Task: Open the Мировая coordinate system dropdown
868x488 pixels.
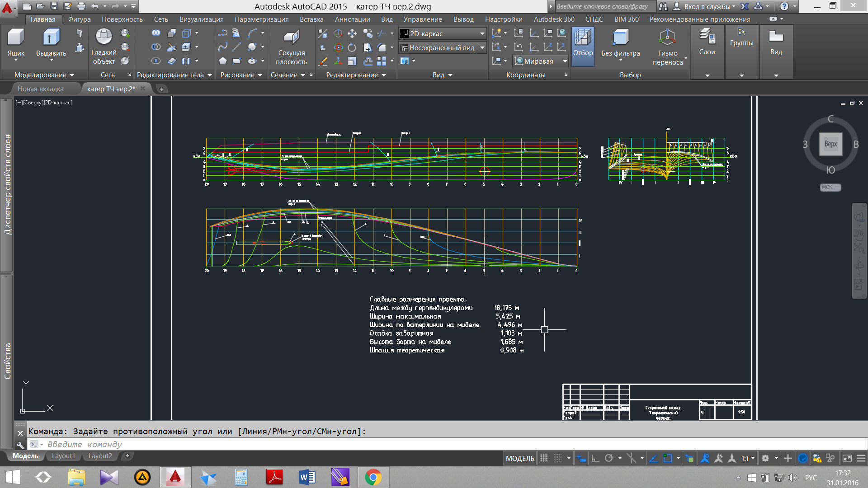Action: (541, 61)
